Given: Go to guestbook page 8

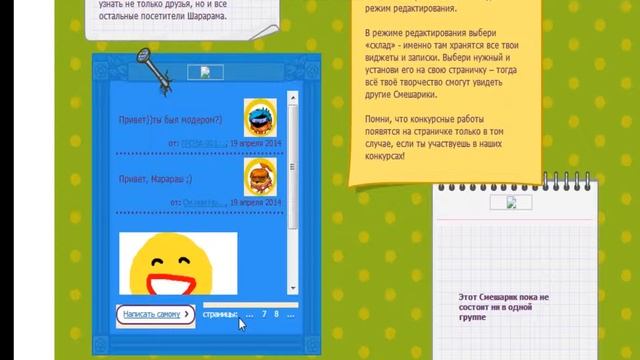Looking at the screenshot, I should pyautogui.click(x=277, y=314).
